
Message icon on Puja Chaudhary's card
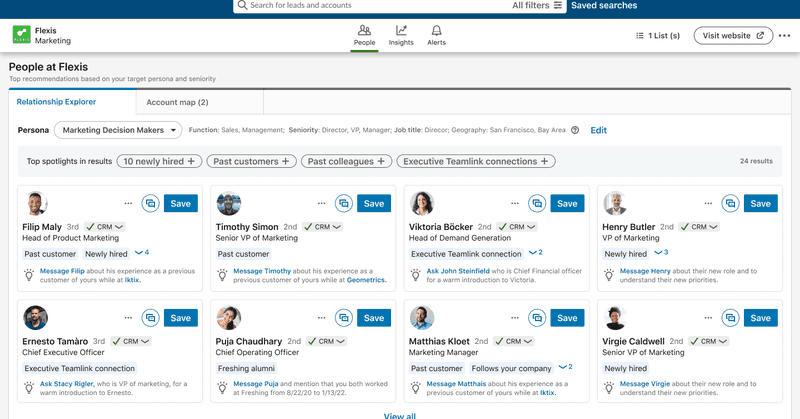coord(344,318)
